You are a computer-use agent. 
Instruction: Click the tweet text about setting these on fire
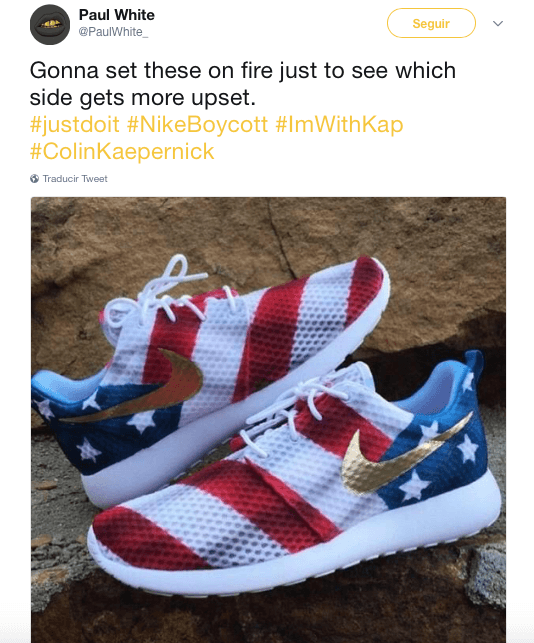[243, 84]
